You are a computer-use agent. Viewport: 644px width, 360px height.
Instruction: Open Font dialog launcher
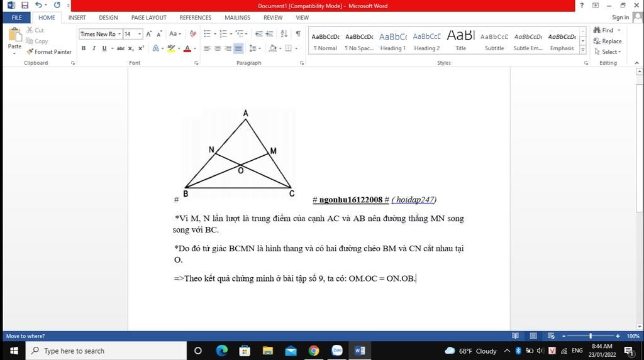click(x=196, y=63)
